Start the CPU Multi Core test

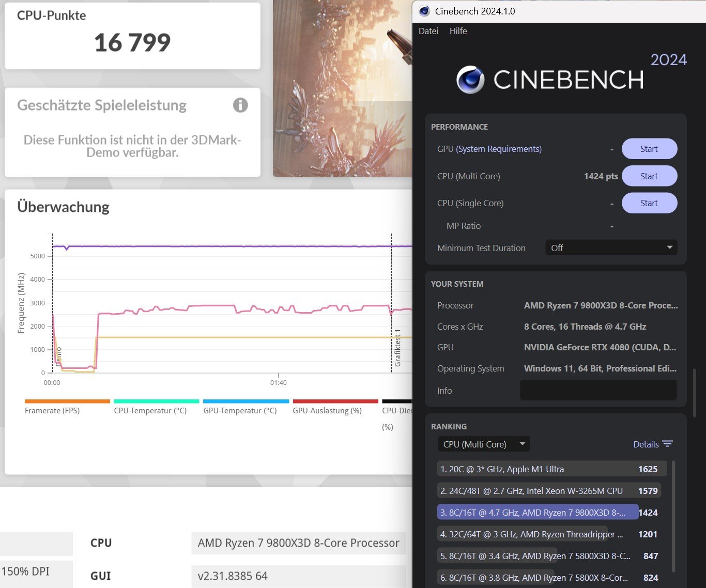(649, 176)
